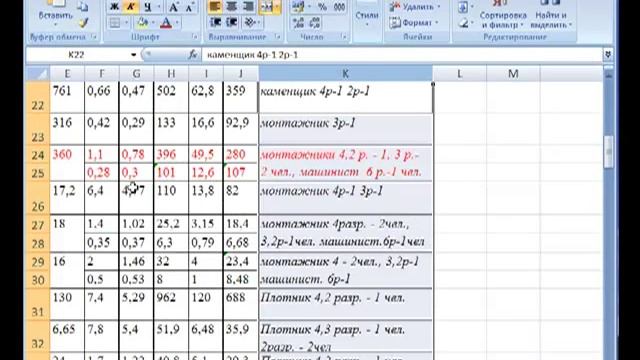Screen dimensions: 640x360
Task: Open the underline style dropdown arrow
Action: 159,7
